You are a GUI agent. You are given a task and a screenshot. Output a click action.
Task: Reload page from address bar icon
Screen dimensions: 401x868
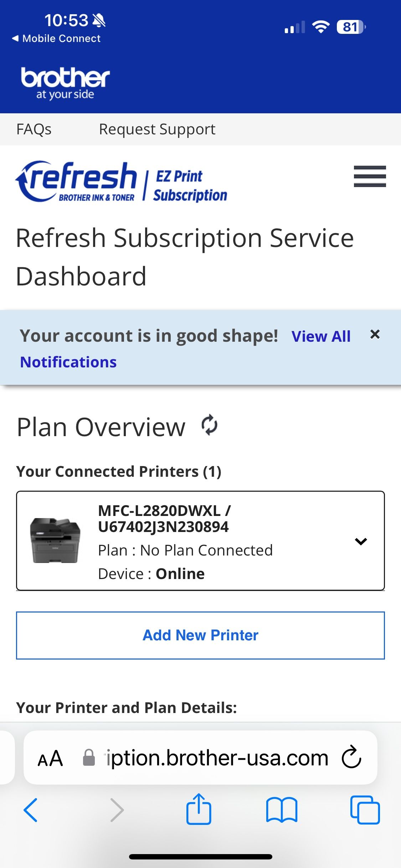351,757
